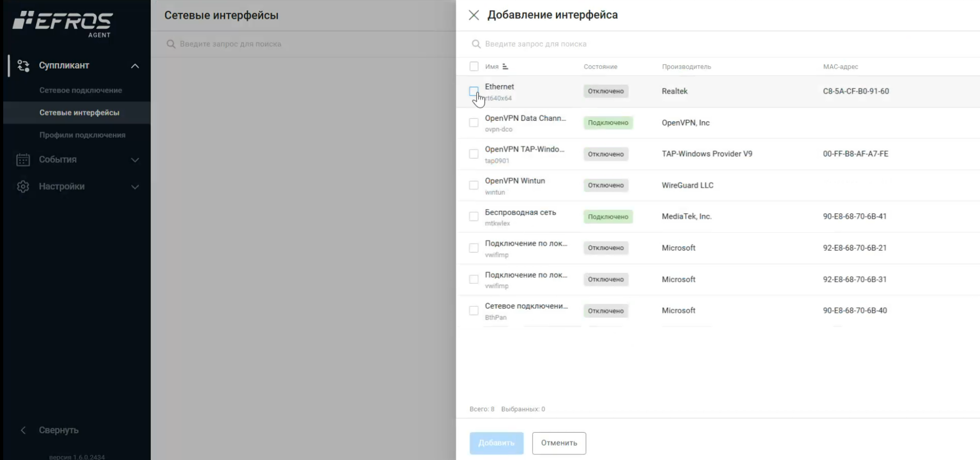Open Профили подключения in the sidebar

coord(82,135)
